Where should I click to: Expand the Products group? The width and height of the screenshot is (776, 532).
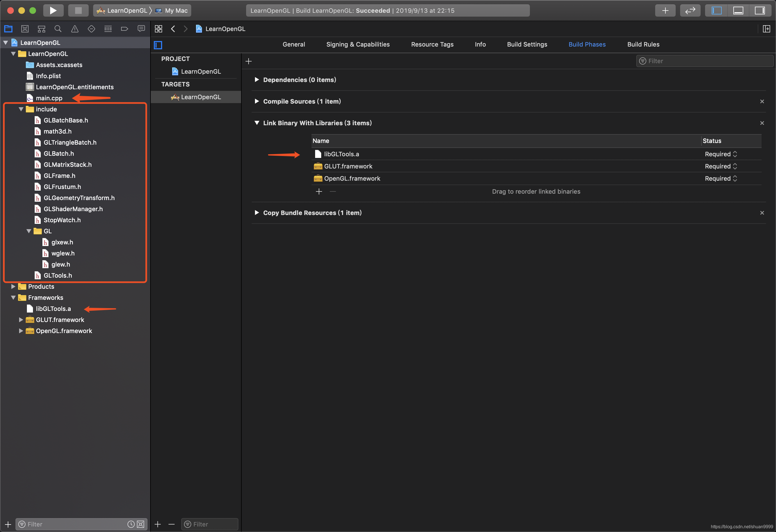13,286
